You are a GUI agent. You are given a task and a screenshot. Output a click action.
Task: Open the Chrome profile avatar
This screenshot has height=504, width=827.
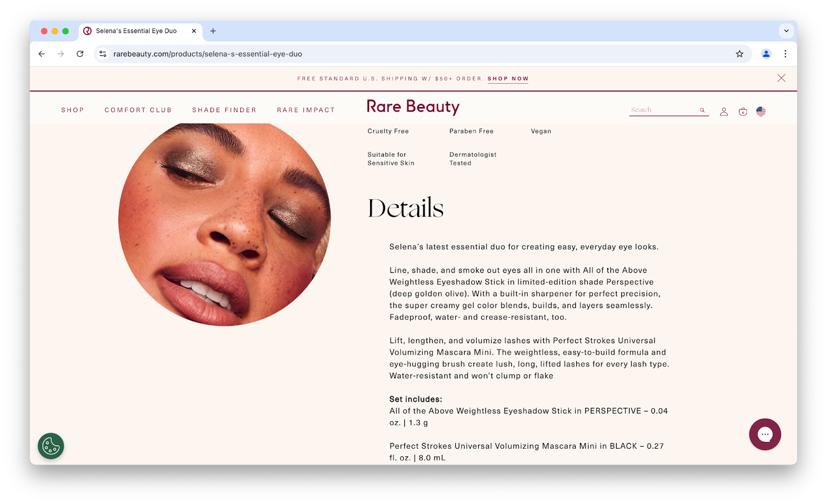[766, 54]
